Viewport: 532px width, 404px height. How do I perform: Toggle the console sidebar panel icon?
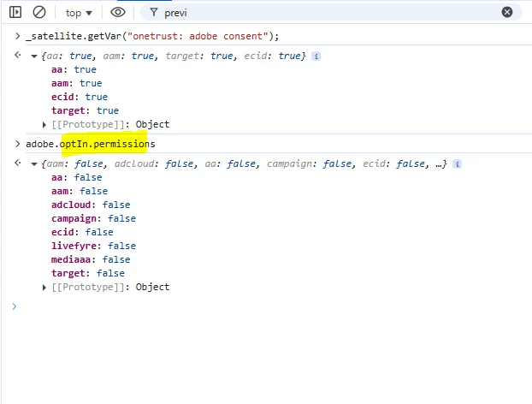click(x=15, y=13)
